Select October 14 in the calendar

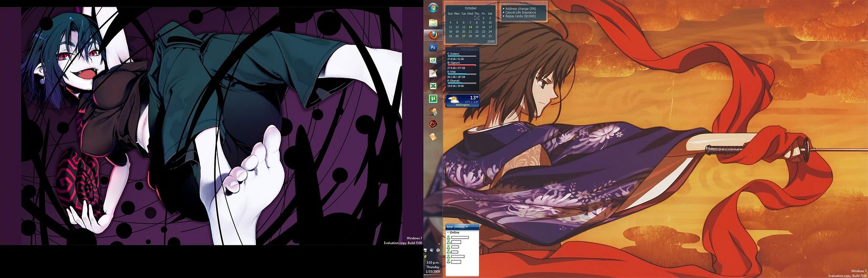tap(470, 27)
